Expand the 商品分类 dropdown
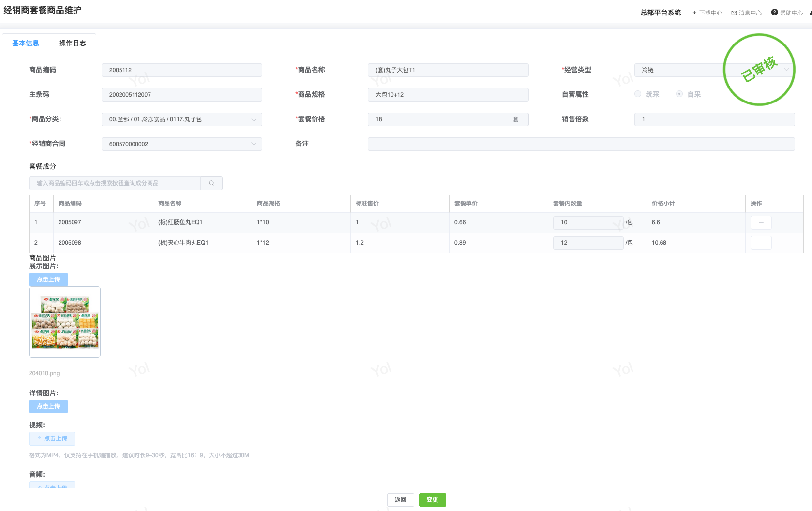This screenshot has height=511, width=812. coord(182,119)
